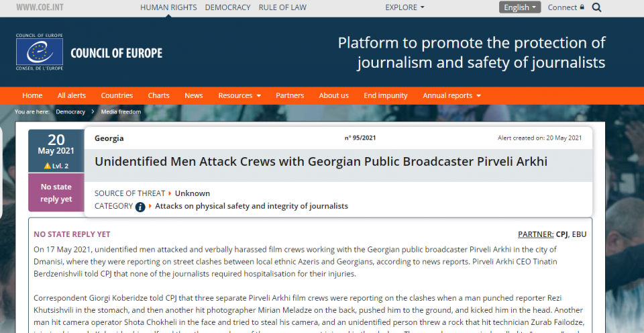Click the alert title about Pirveli Arkhi

point(321,161)
